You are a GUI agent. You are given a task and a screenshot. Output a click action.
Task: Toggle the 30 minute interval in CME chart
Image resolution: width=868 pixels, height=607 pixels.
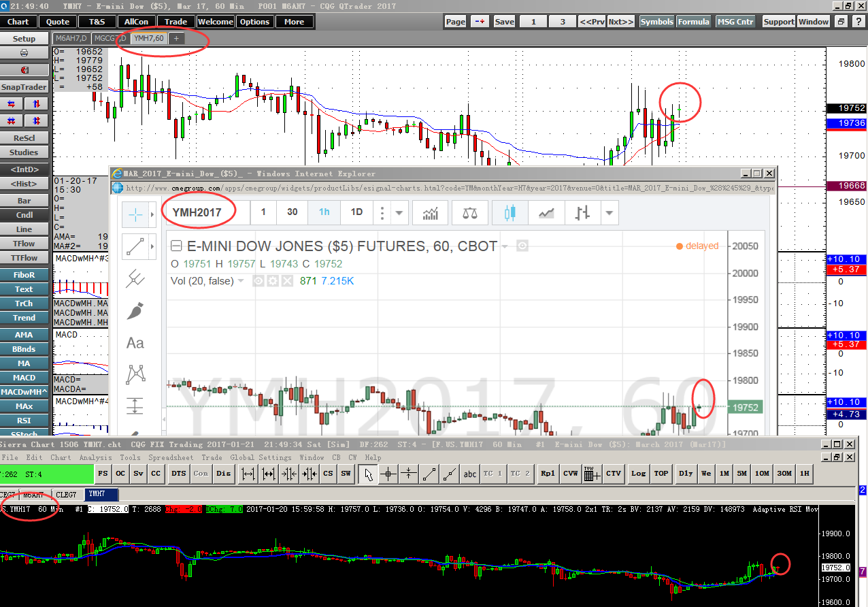pyautogui.click(x=293, y=212)
